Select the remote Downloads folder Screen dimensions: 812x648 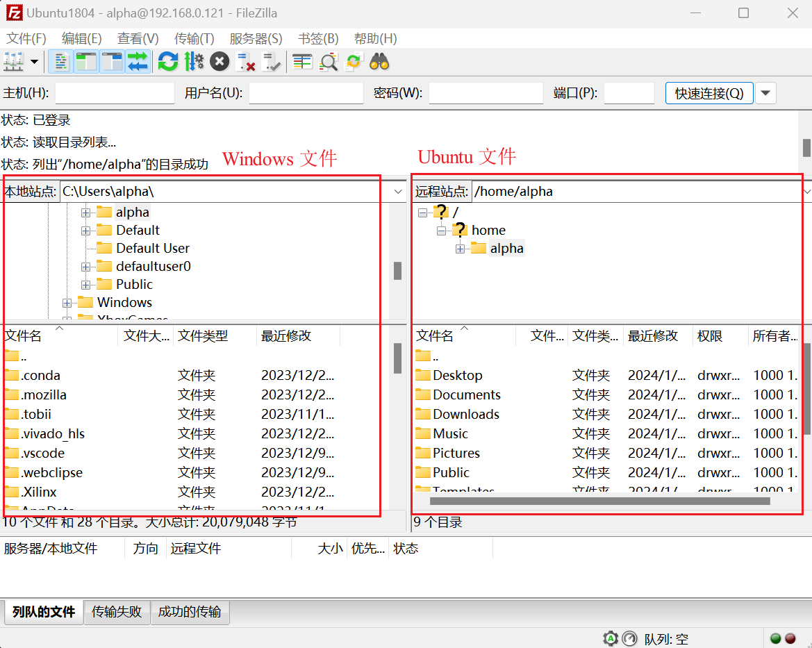pyautogui.click(x=607, y=415)
